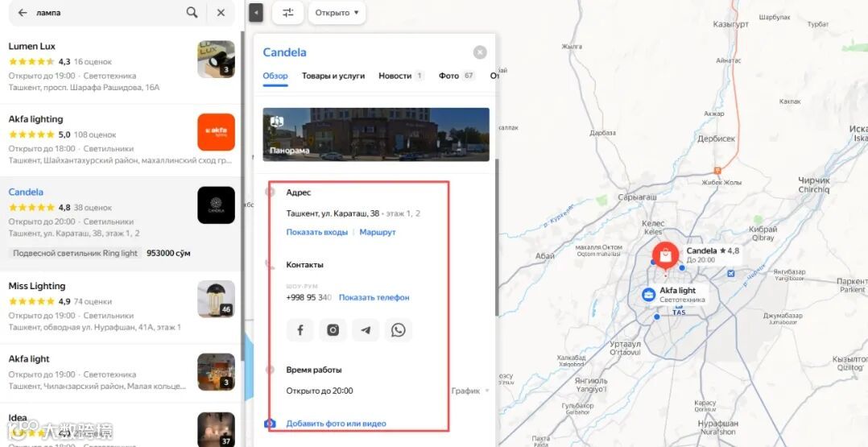
Task: Open Candela's Instagram icon
Action: [x=333, y=330]
